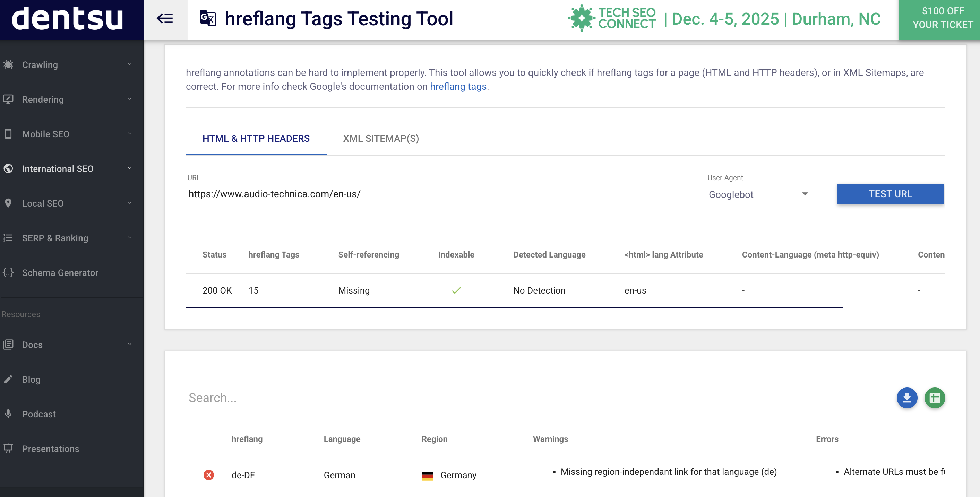This screenshot has width=980, height=497.
Task: Expand the Local SEO chevron
Action: tap(130, 203)
